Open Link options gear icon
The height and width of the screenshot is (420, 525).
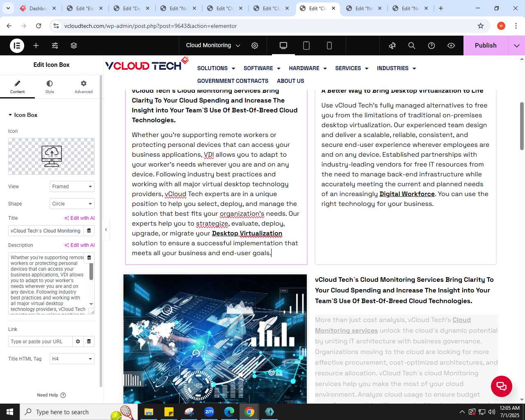[x=78, y=342]
